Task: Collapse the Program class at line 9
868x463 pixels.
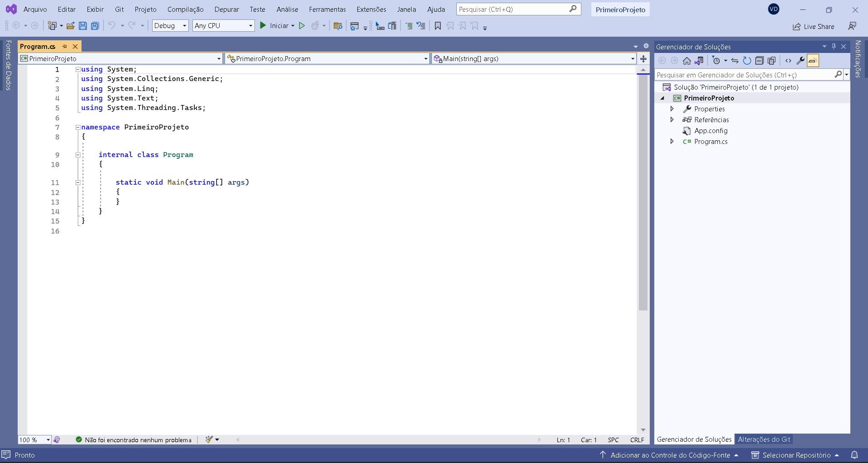Action: click(x=78, y=155)
